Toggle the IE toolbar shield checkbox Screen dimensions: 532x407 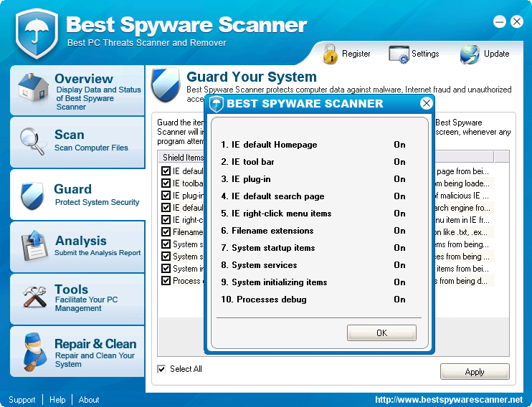tap(166, 183)
